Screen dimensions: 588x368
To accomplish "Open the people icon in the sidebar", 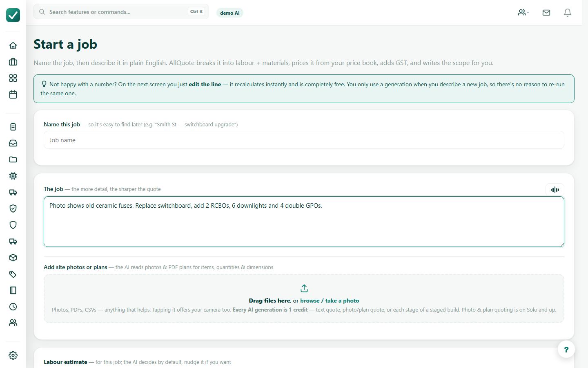I will 13,323.
